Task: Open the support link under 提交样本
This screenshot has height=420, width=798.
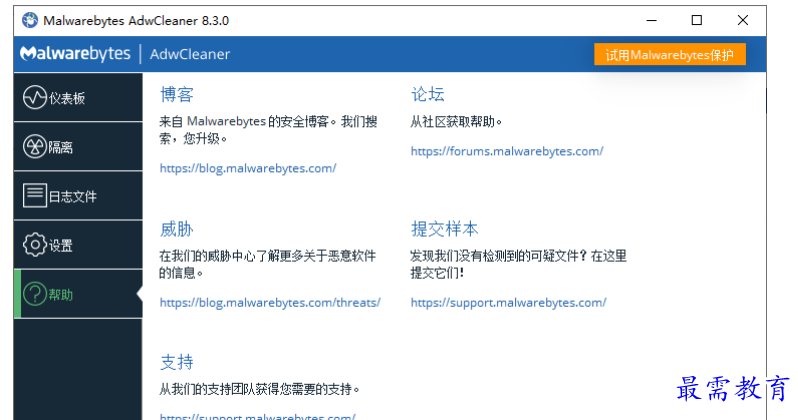Action: (x=508, y=302)
